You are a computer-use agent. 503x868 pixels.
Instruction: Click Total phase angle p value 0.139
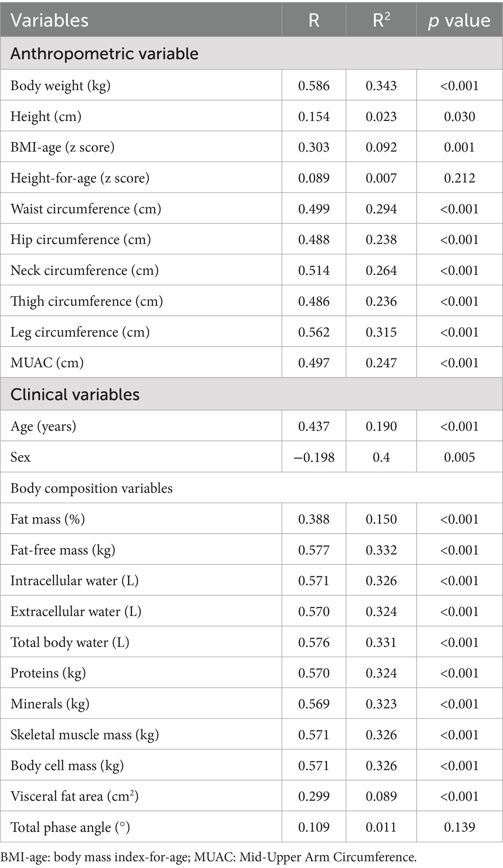click(x=459, y=827)
